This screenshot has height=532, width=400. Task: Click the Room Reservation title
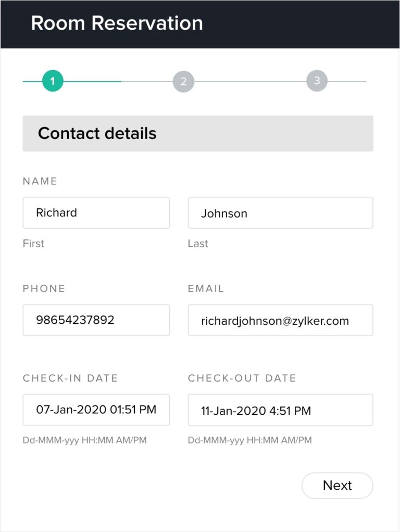[x=117, y=23]
